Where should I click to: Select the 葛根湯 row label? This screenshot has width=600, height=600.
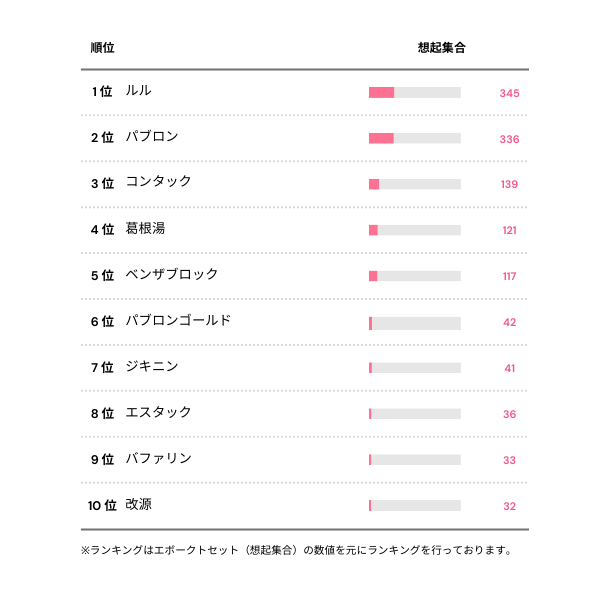(x=145, y=229)
